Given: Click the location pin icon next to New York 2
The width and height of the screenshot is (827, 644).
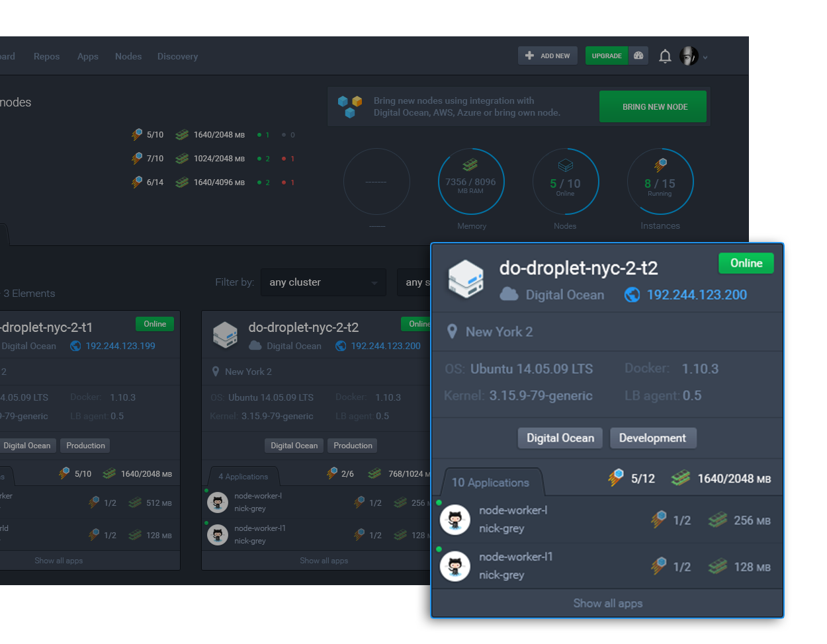Looking at the screenshot, I should tap(453, 331).
